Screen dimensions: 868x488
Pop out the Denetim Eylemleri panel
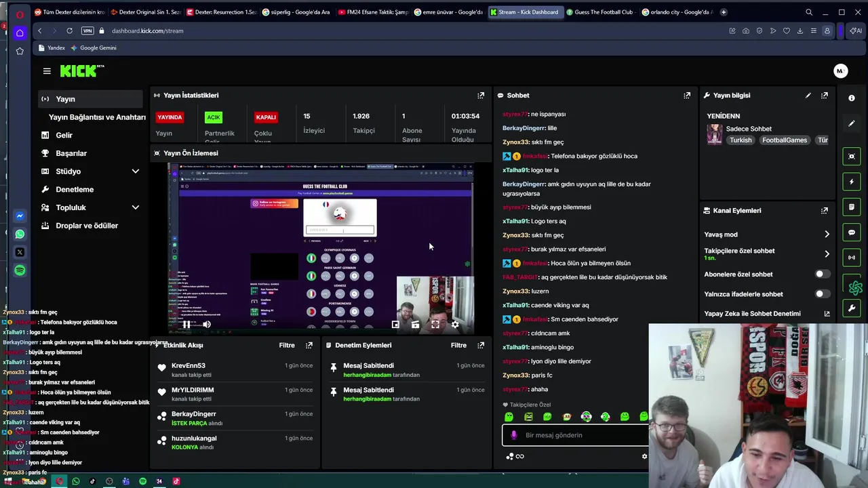pyautogui.click(x=481, y=345)
